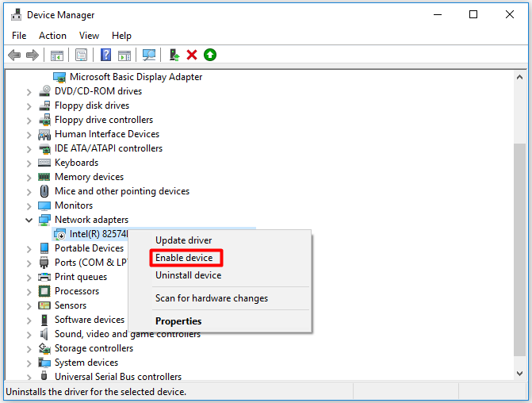Choose Enable device from context menu
This screenshot has height=403, width=532.
tap(184, 258)
